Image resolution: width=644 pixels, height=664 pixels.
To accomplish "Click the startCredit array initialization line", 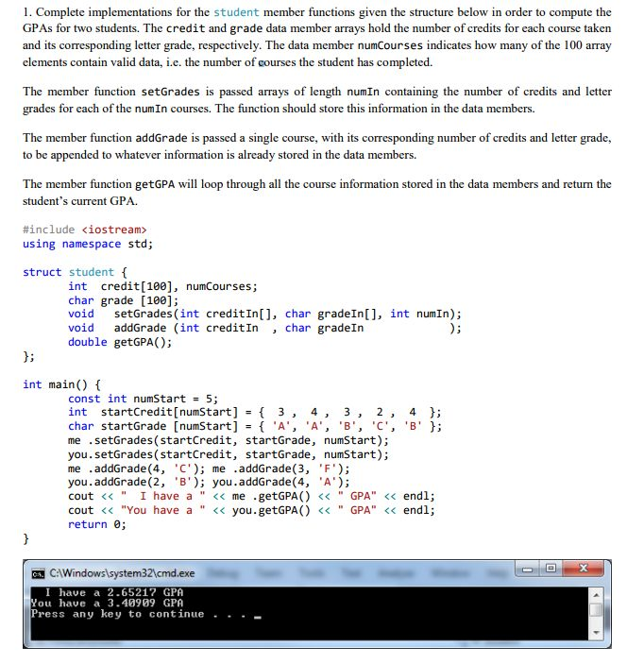I will (254, 412).
